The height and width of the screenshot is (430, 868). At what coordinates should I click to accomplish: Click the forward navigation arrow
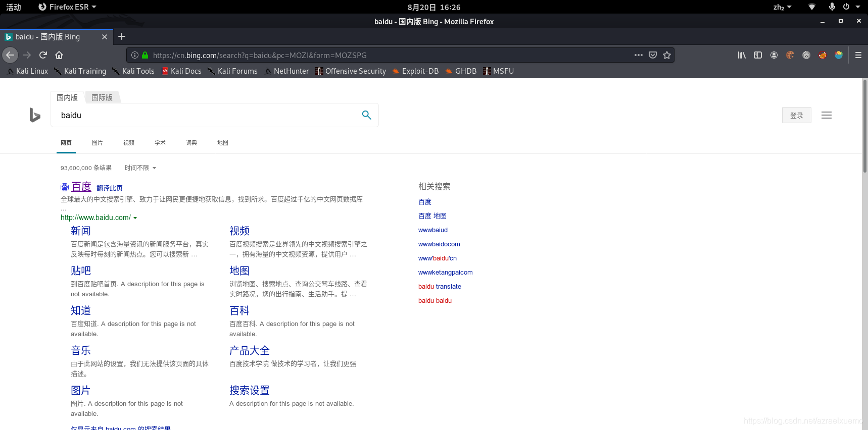tap(27, 55)
